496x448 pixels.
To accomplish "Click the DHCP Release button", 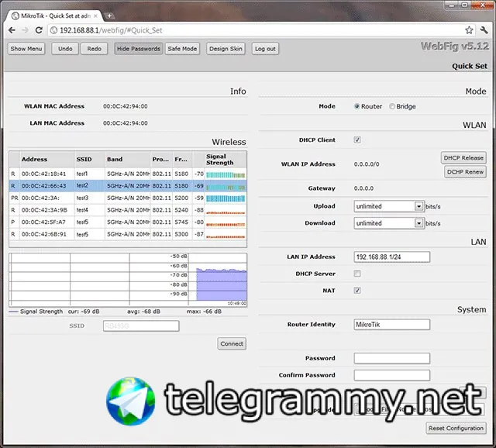I will [463, 158].
